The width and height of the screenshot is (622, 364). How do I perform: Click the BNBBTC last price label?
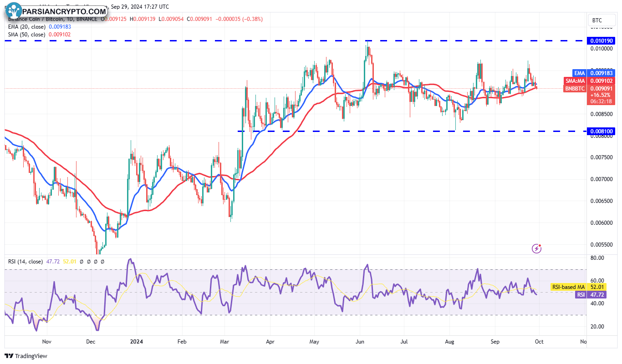575,88
